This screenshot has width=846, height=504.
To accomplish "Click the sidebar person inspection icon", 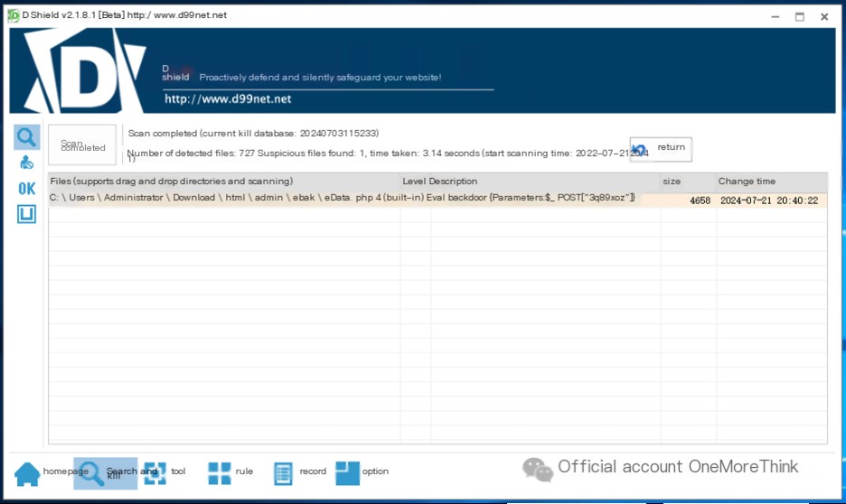I will [x=26, y=163].
